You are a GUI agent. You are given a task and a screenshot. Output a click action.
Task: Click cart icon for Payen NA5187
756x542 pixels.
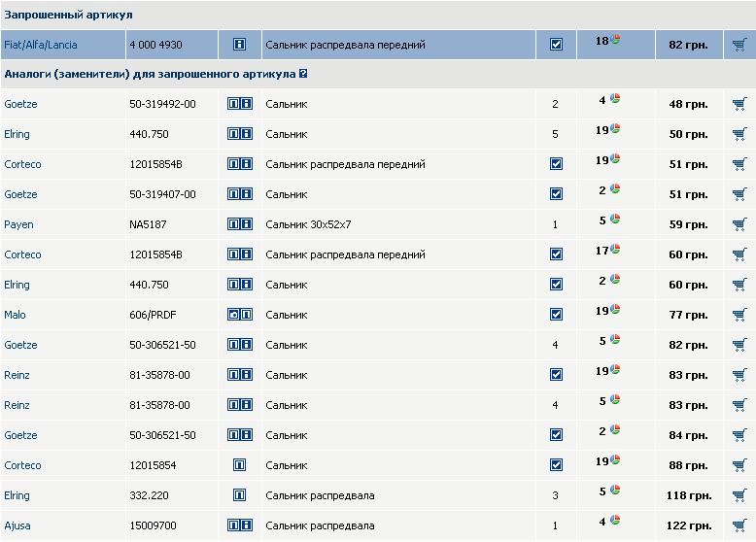[739, 224]
